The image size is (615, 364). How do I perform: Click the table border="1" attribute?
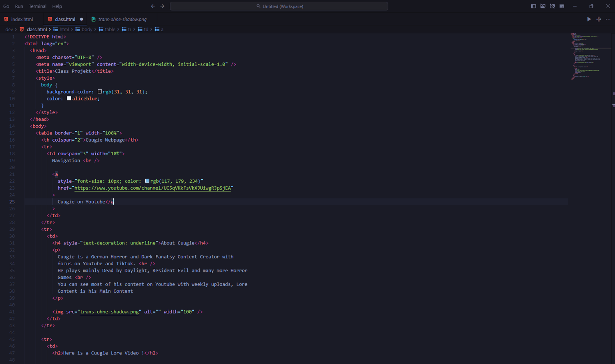coord(69,133)
